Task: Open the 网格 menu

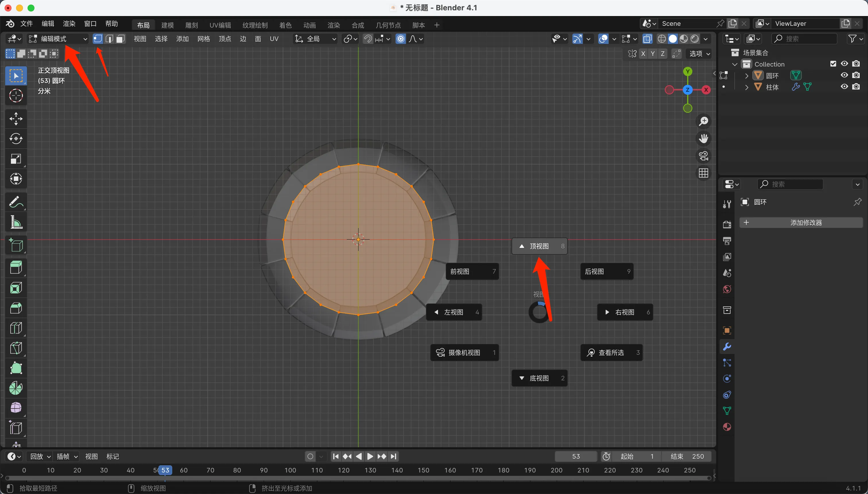Action: pyautogui.click(x=203, y=39)
